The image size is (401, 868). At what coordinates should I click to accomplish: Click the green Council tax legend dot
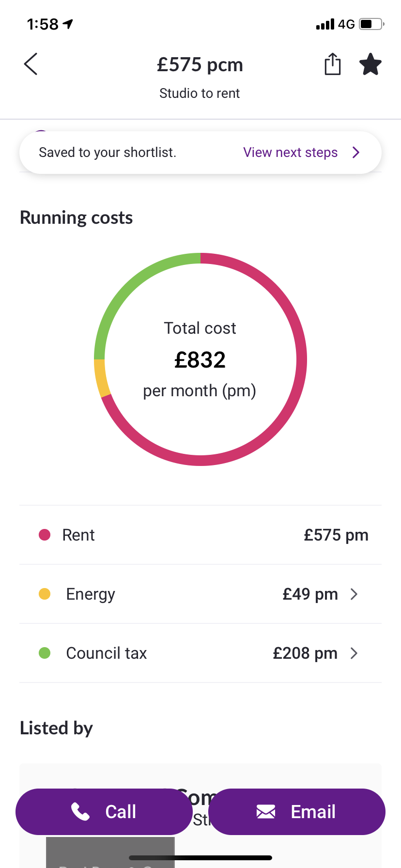[x=45, y=653]
